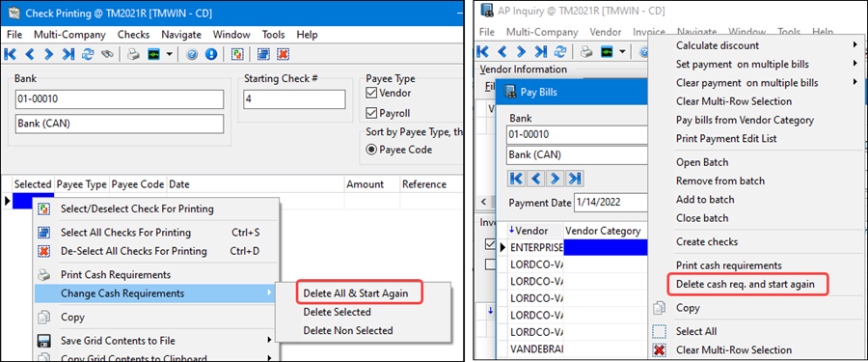
Task: Go to first record in Check Printing toolbar
Action: pos(11,54)
